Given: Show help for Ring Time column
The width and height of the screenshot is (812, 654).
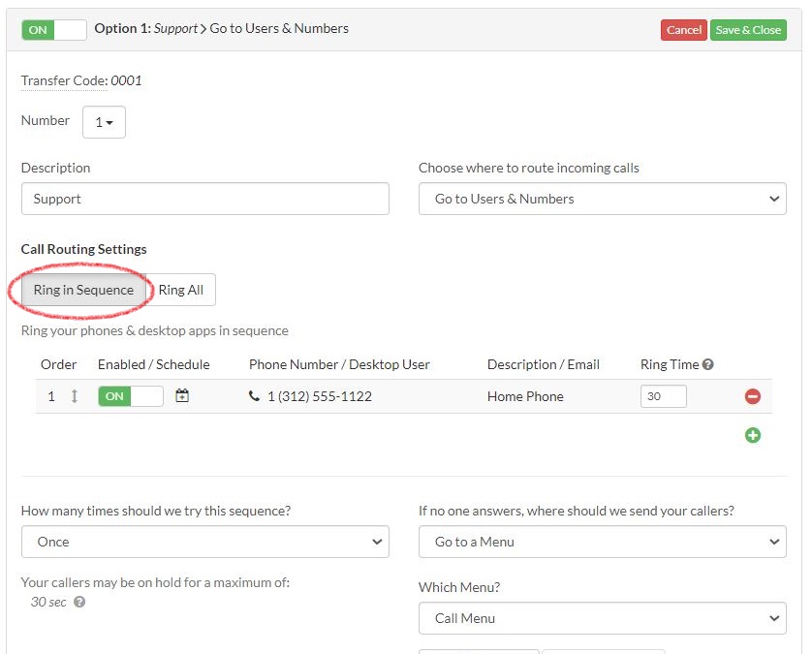Looking at the screenshot, I should pyautogui.click(x=708, y=365).
